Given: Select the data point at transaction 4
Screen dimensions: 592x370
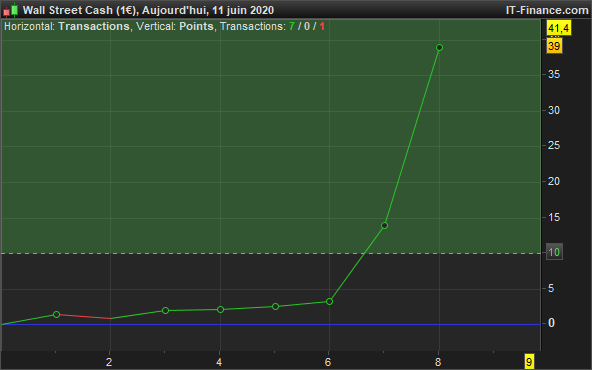Looking at the screenshot, I should point(220,310).
